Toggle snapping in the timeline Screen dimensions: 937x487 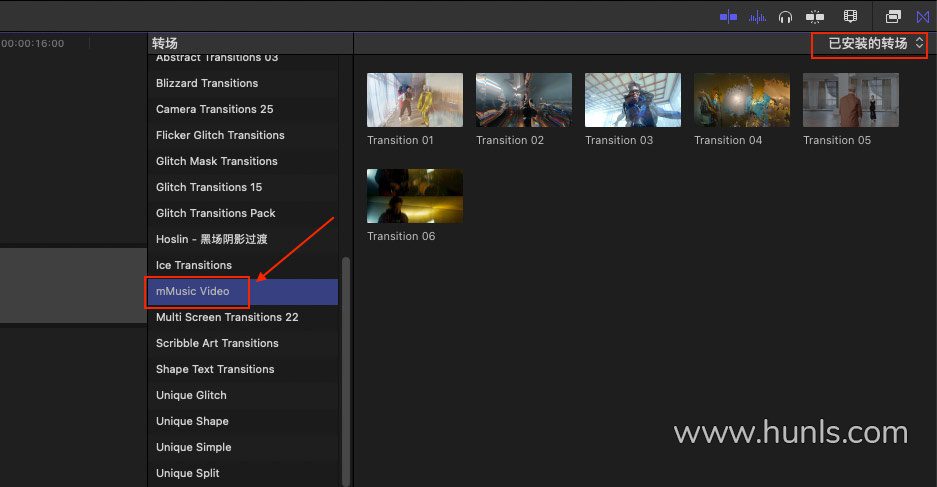coord(814,17)
